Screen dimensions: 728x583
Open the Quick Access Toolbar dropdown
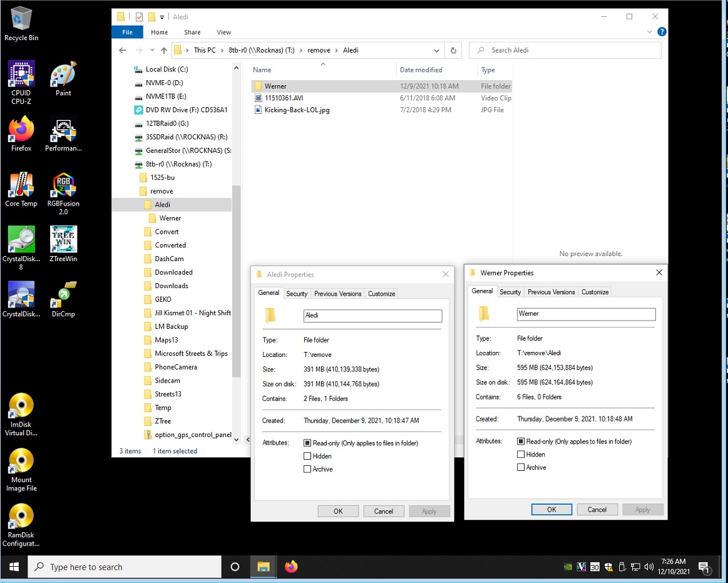click(x=161, y=17)
